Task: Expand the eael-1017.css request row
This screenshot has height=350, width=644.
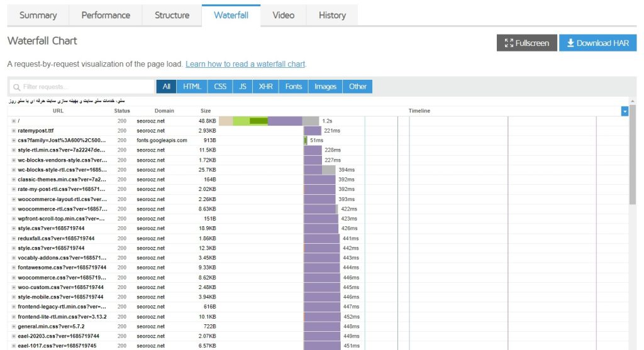Action: [14, 346]
